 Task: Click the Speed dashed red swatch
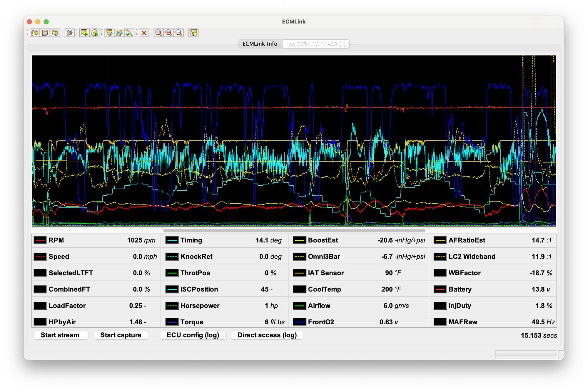pyautogui.click(x=40, y=257)
